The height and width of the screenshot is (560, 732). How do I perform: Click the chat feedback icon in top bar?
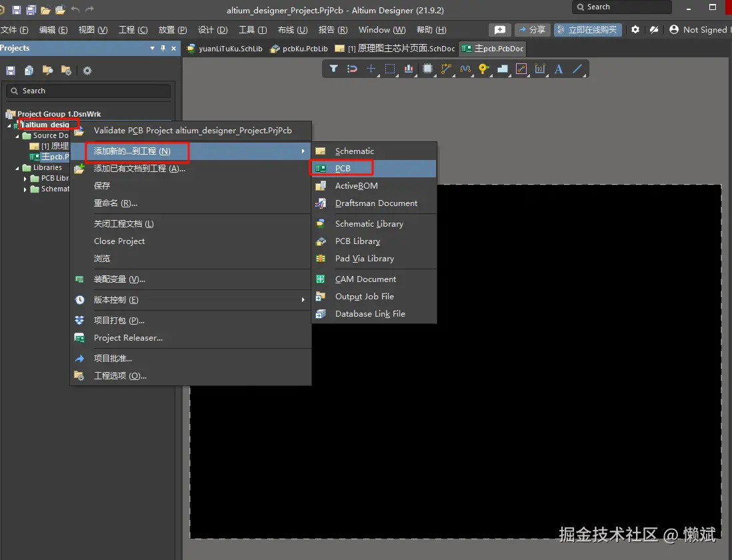click(x=500, y=30)
